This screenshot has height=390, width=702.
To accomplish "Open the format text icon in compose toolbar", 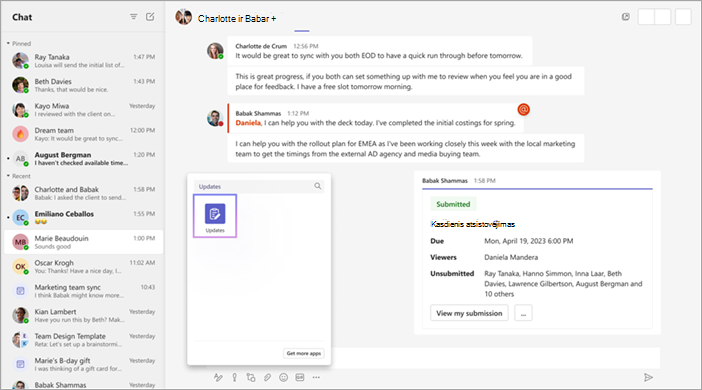I will pos(218,377).
